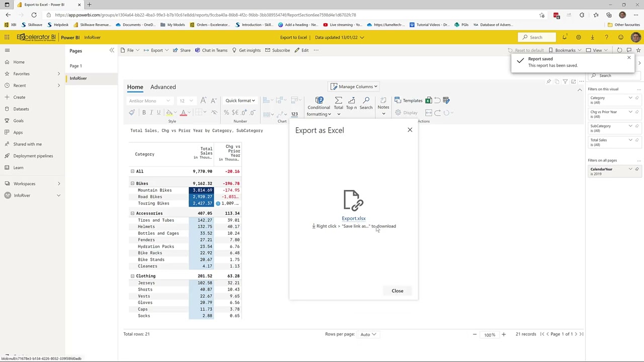Screen dimensions: 644x362
Task: Dismiss the Report saved notification
Action: [628, 58]
